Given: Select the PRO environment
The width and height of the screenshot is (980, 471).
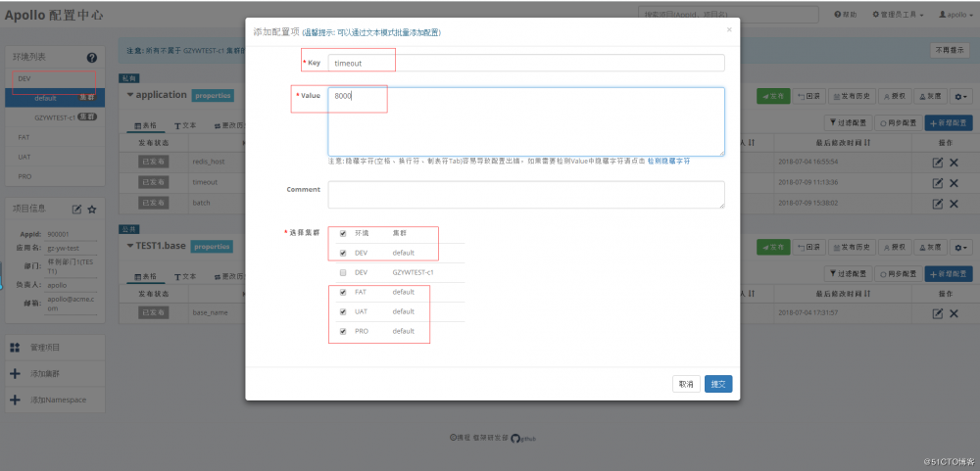Looking at the screenshot, I should pos(55,176).
